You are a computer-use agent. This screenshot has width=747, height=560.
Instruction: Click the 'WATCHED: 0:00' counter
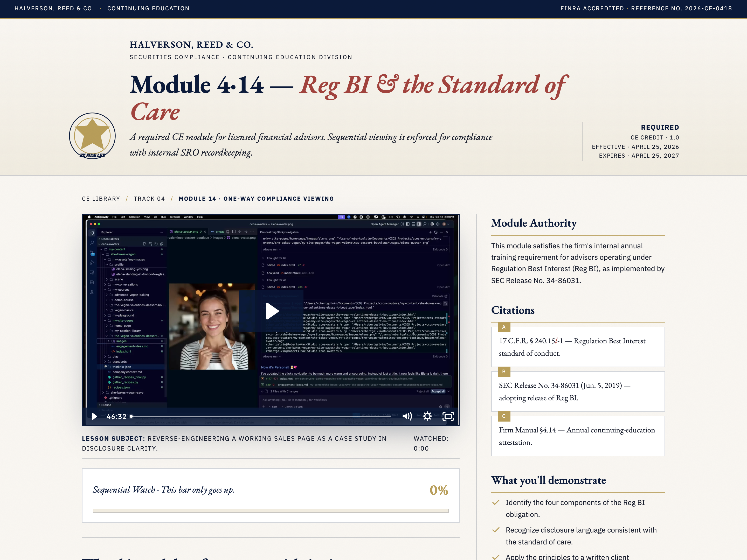[431, 444]
